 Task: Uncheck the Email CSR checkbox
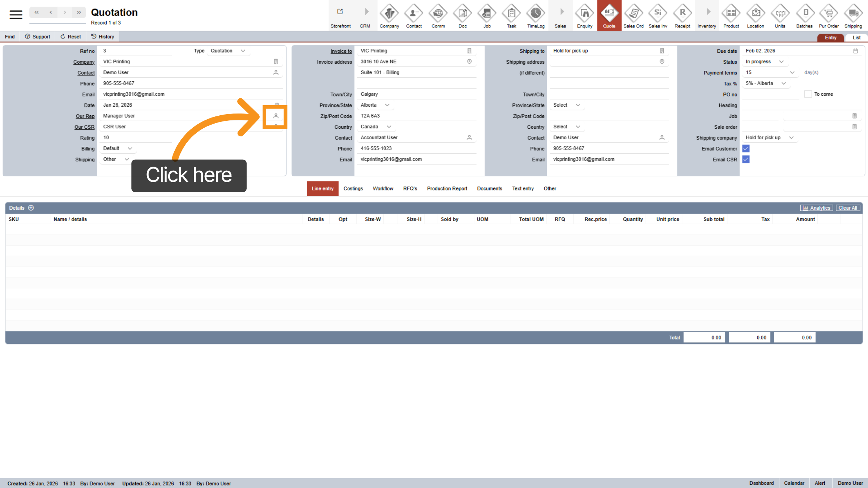point(746,159)
